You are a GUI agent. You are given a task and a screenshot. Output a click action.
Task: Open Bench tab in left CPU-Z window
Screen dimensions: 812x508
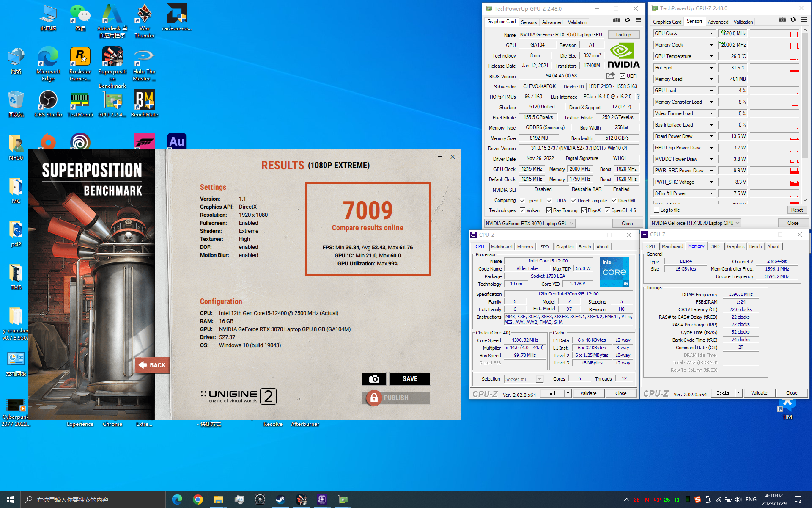pyautogui.click(x=584, y=247)
